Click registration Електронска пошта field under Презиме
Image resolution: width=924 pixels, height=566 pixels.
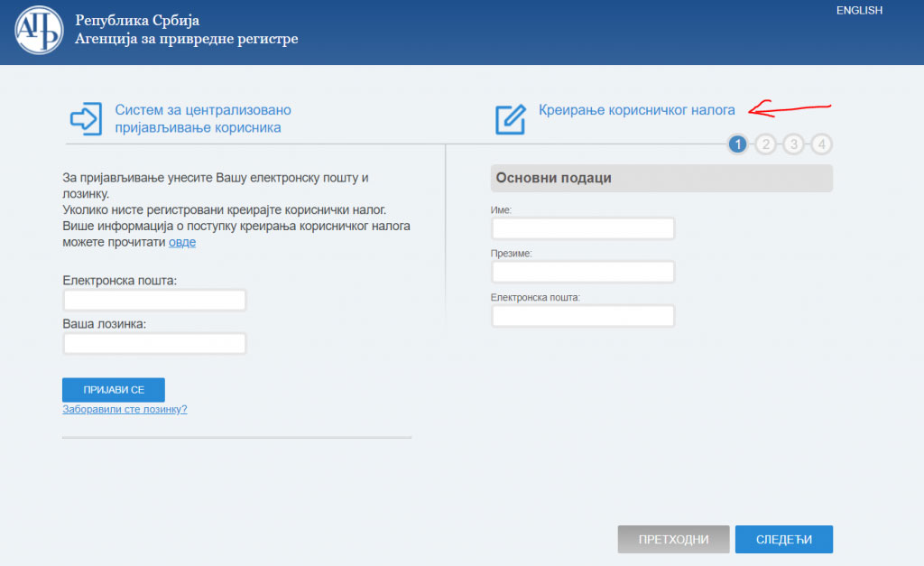click(x=583, y=316)
